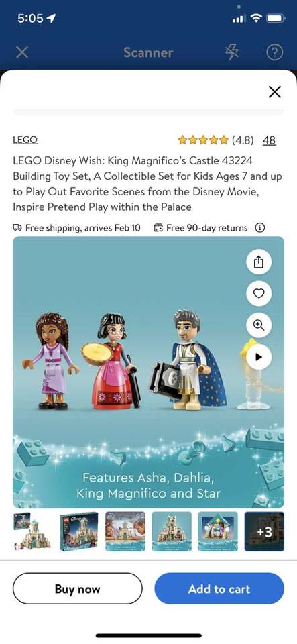
Task: Toggle the scanner flashlight icon
Action: [232, 52]
